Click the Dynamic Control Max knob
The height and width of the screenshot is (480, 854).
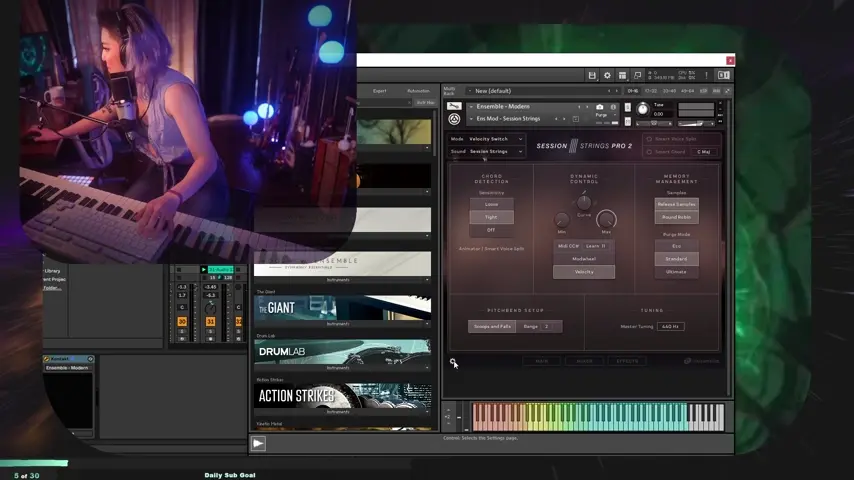tap(606, 219)
